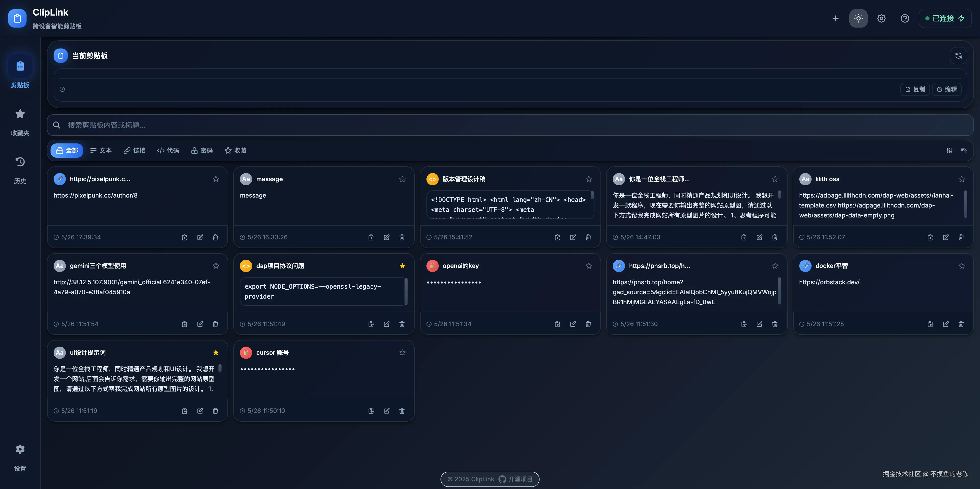Viewport: 980px width, 489px height.
Task: Open 历史 from the sidebar
Action: pos(20,170)
